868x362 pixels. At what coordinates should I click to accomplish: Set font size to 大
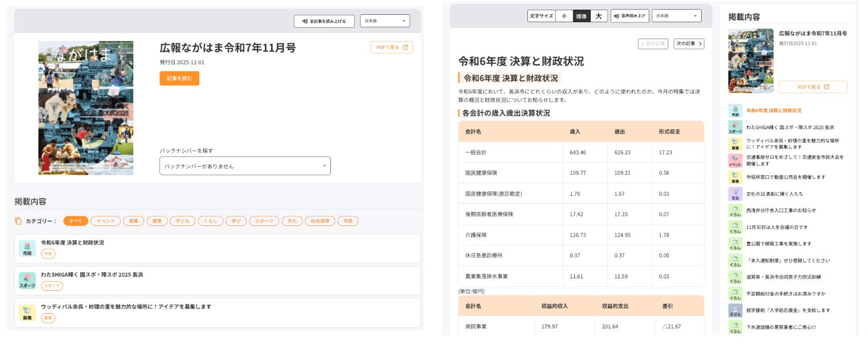point(599,16)
